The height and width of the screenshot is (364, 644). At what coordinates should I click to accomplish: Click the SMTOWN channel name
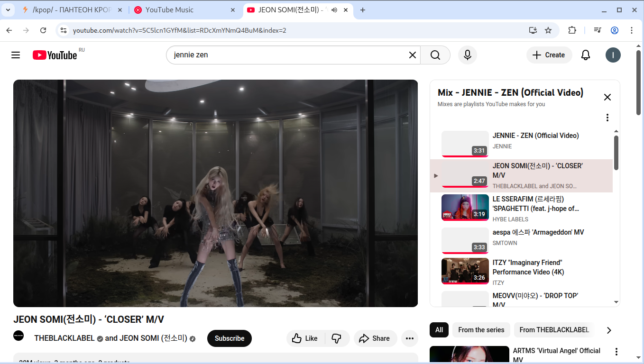pyautogui.click(x=505, y=243)
